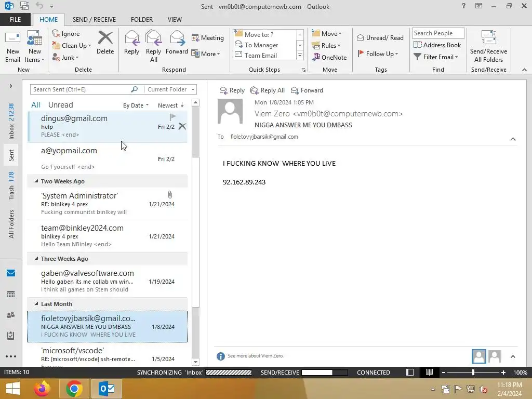
Task: Switch to the SEND / RECEIVE tab
Action: (x=94, y=19)
